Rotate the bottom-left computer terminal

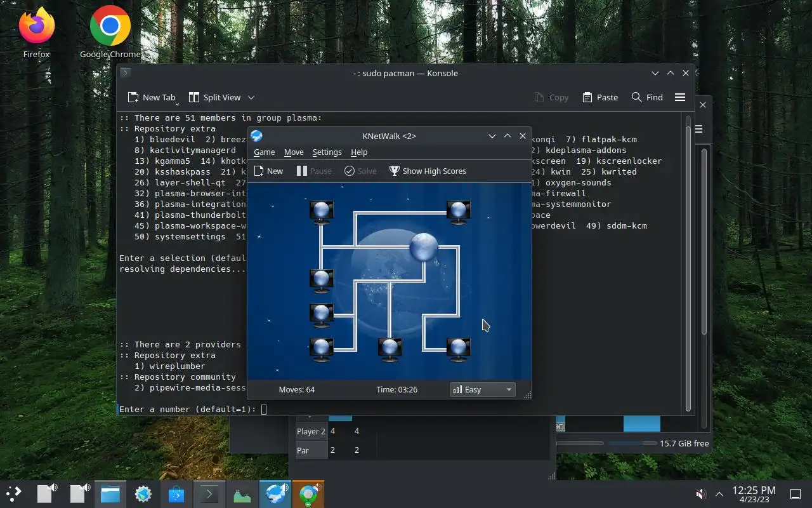pos(321,349)
